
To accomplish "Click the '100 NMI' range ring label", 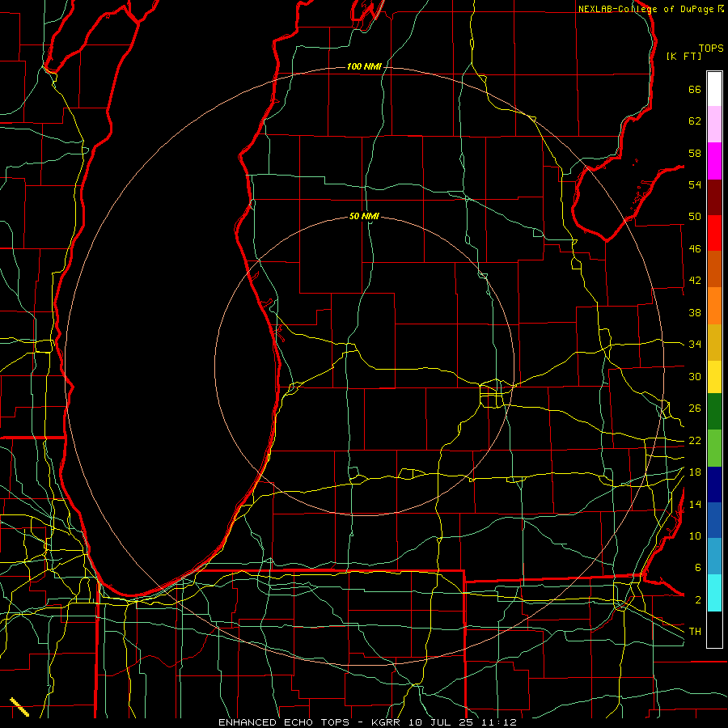I will click(364, 67).
